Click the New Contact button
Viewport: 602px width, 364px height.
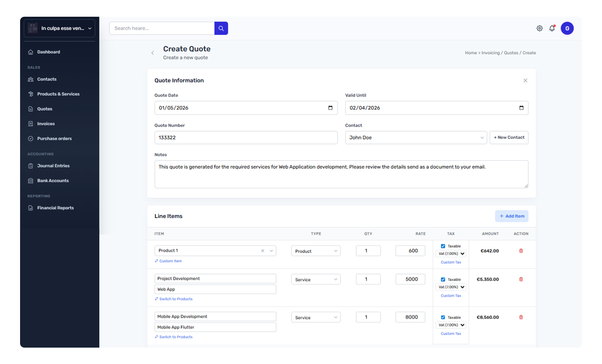[509, 138]
